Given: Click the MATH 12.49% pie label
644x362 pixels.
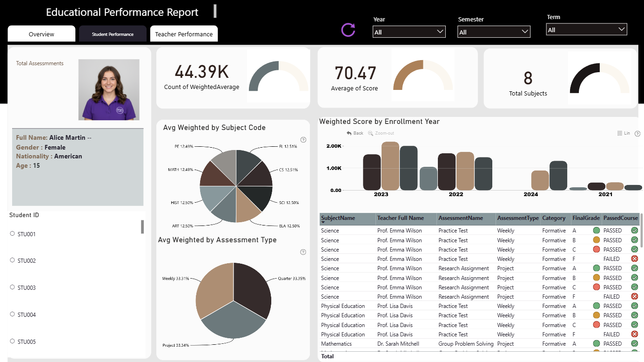Looking at the screenshot, I should pos(181,170).
